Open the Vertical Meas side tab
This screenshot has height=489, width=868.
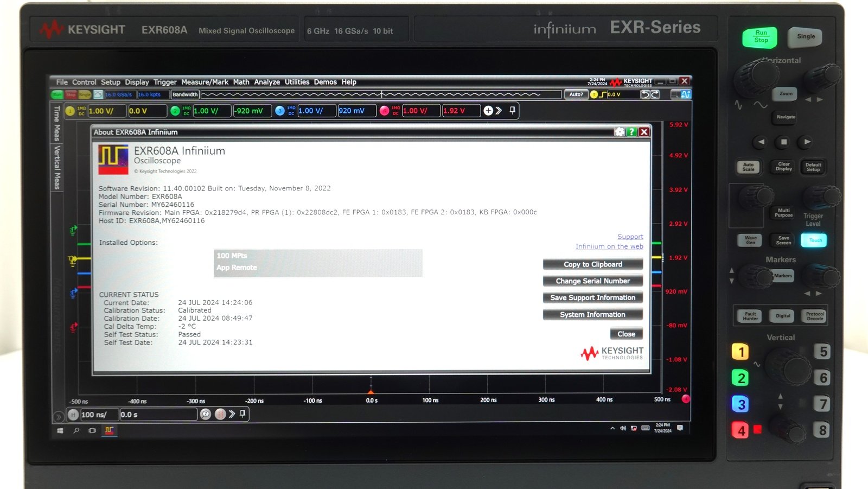tap(56, 167)
